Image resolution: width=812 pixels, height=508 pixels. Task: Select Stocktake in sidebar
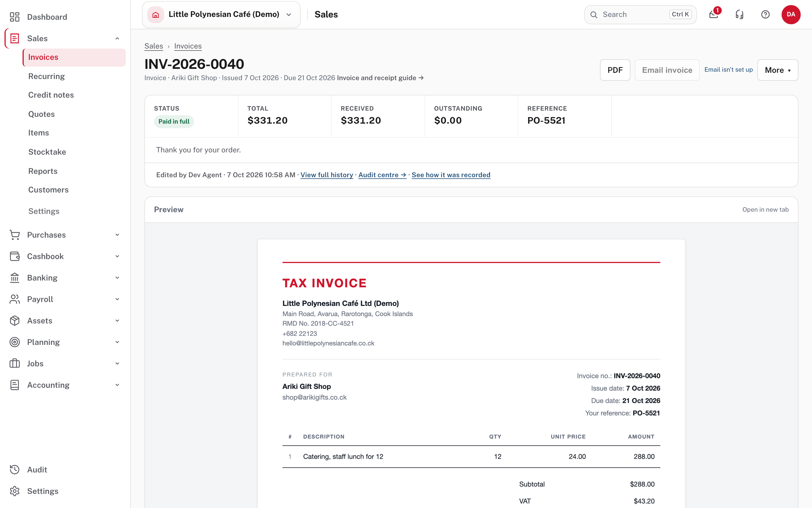(47, 152)
